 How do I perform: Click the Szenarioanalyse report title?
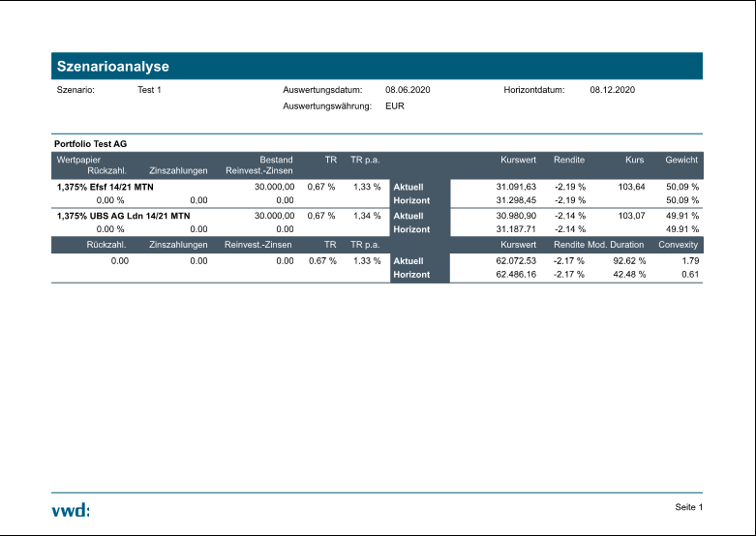pos(114,67)
